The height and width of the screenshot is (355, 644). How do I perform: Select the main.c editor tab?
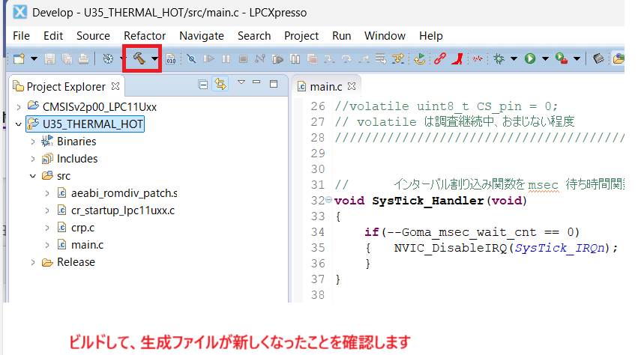point(325,86)
